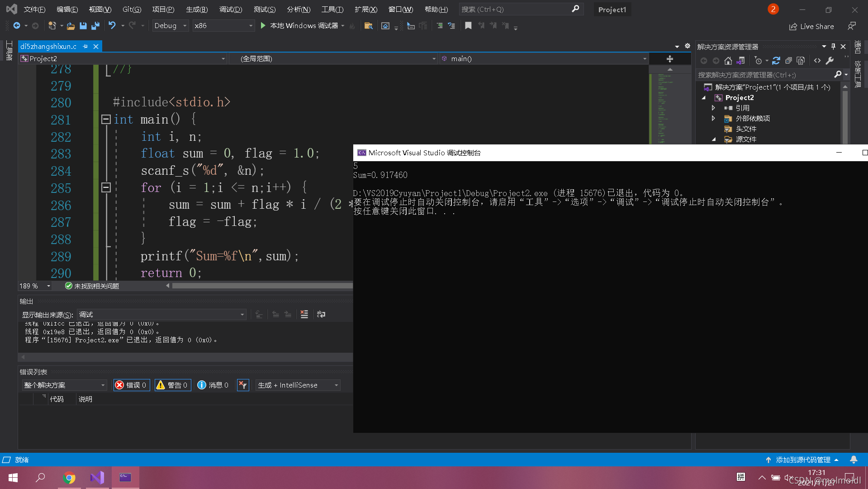Viewport: 868px width, 489px height.
Task: Expand the 外部依赖项 node
Action: 713,118
